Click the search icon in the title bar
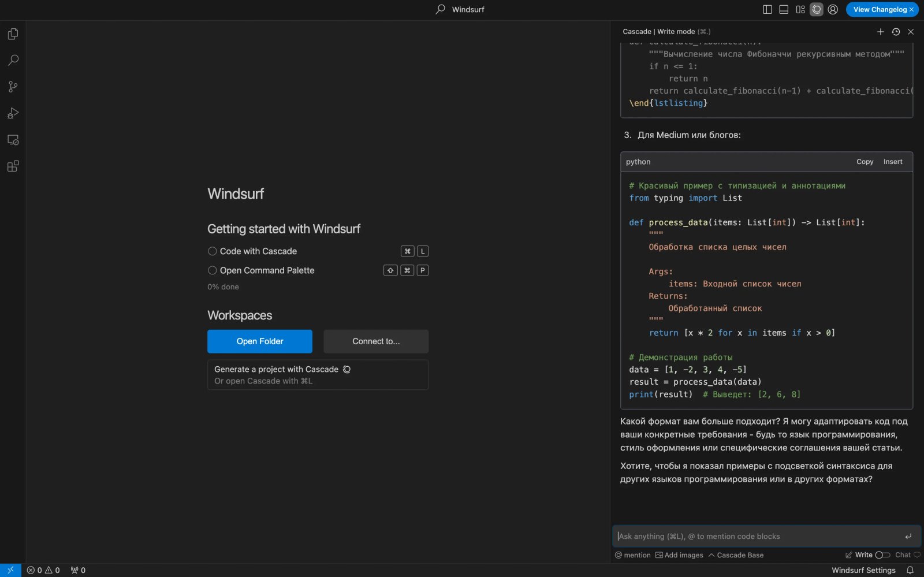Screen dimensions: 924x577 click(x=441, y=9)
